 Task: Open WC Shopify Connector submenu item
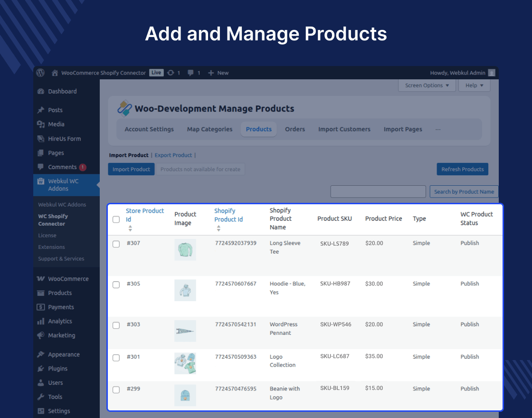(53, 220)
